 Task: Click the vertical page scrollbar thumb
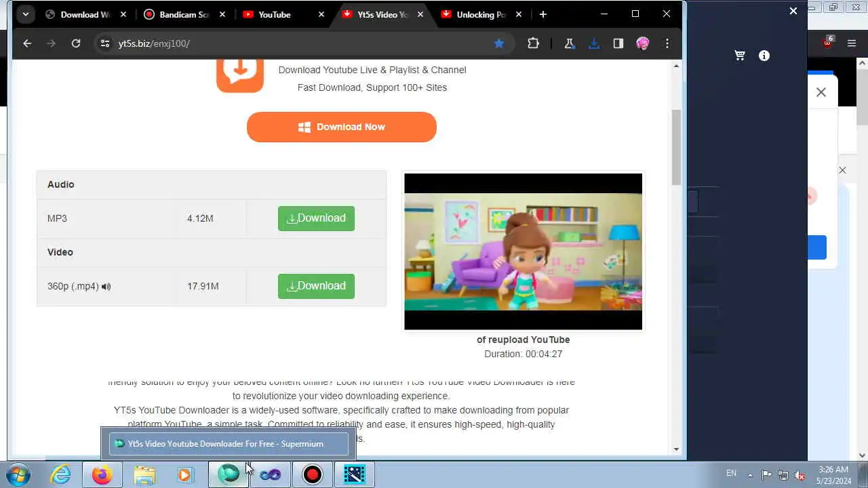click(x=676, y=147)
